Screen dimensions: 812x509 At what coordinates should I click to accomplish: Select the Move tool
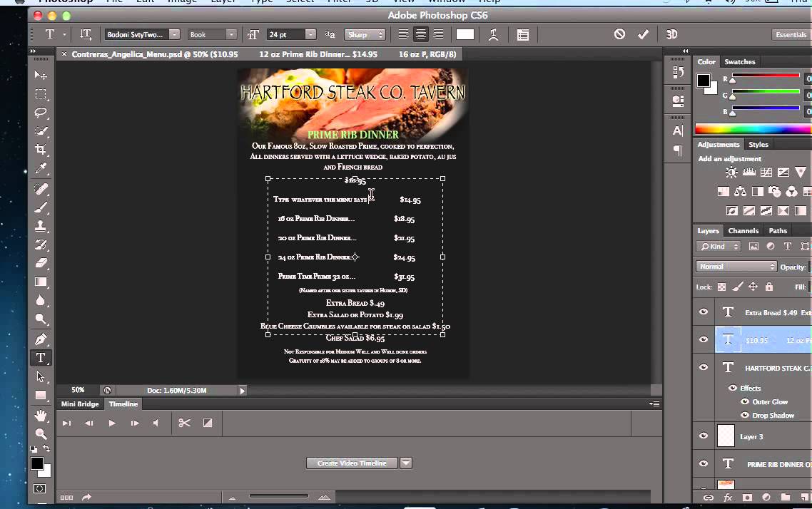click(41, 76)
